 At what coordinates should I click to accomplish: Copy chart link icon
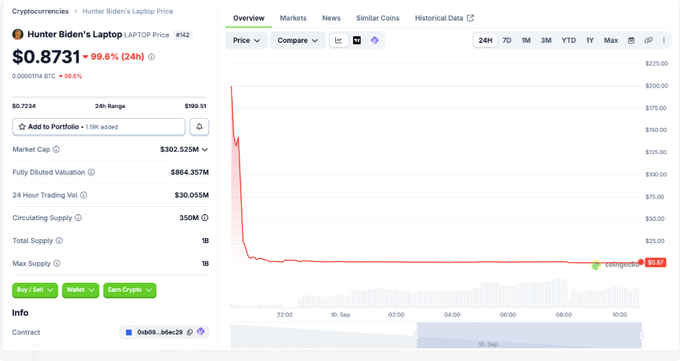pyautogui.click(x=648, y=40)
